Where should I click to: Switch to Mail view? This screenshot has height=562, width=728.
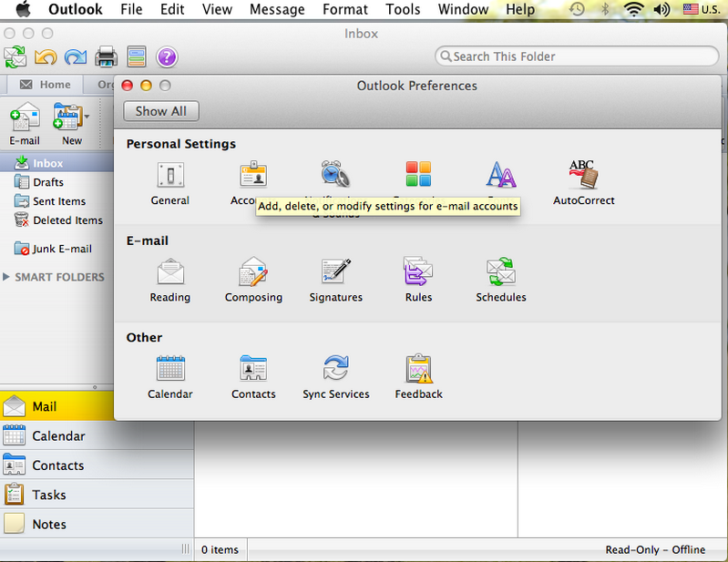(56, 406)
